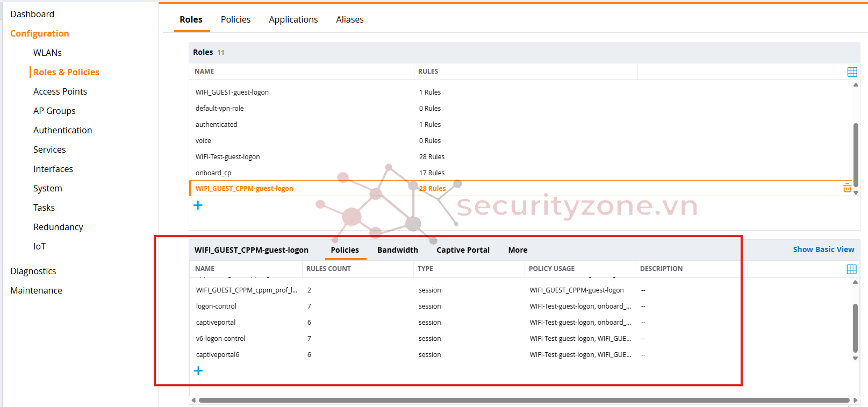
Task: Click the policies list scroll-down arrow
Action: [855, 359]
